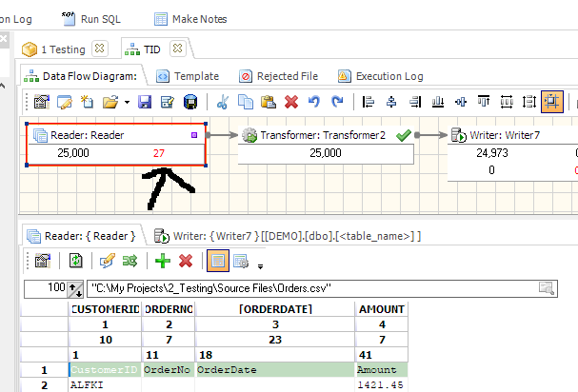
Task: Open the Data Flow Diagram tab
Action: click(80, 76)
